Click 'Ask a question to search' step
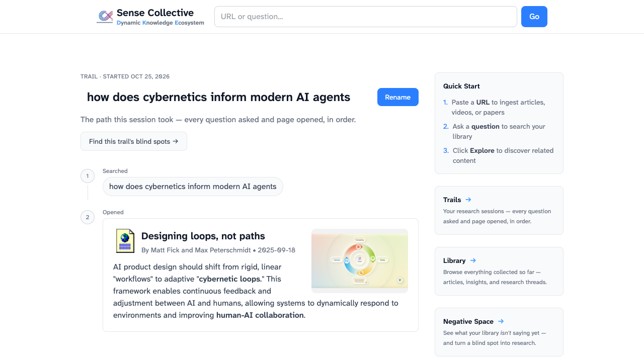 point(499,131)
